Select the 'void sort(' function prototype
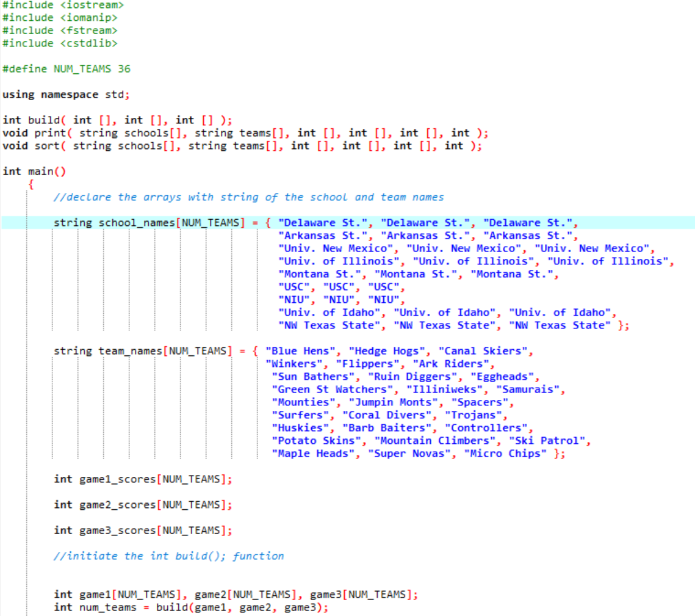Image resolution: width=695 pixels, height=616 pixels. [x=242, y=146]
